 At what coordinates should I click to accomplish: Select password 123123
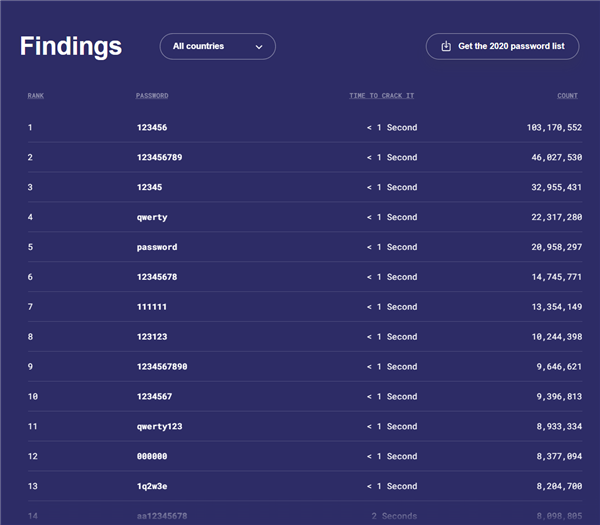(152, 337)
